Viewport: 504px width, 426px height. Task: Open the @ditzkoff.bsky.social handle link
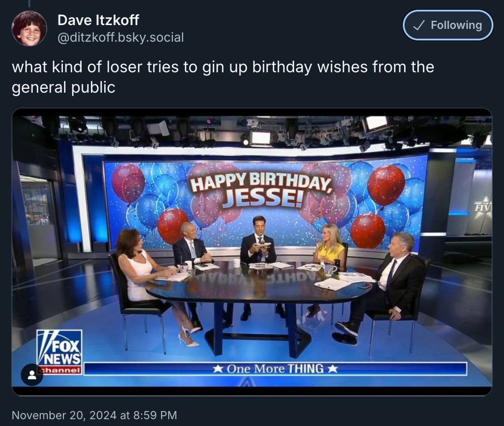tap(121, 37)
